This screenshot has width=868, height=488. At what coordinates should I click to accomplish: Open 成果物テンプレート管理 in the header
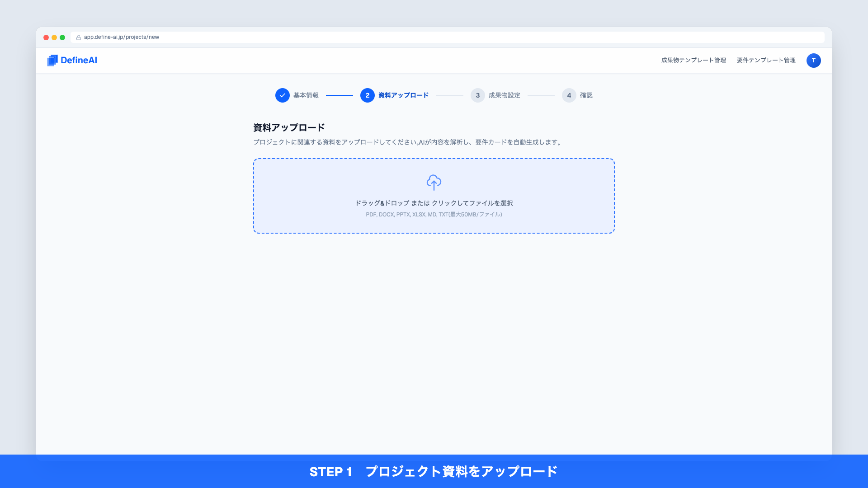pos(693,60)
